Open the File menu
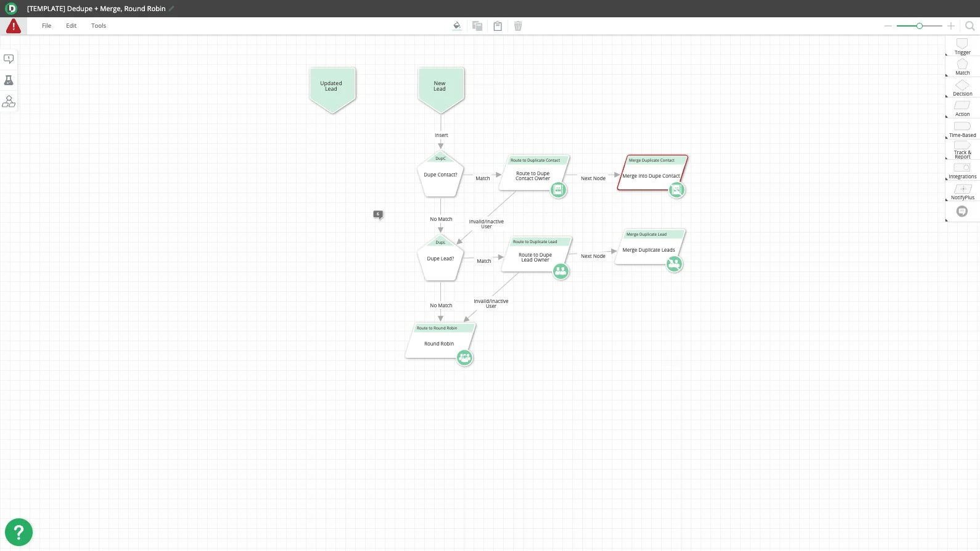 pyautogui.click(x=46, y=26)
